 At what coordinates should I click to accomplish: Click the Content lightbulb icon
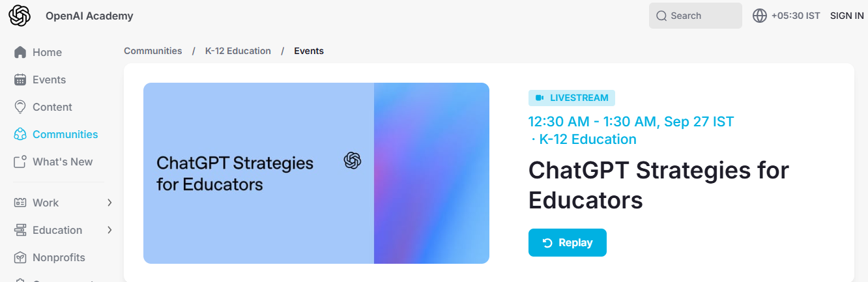(20, 107)
